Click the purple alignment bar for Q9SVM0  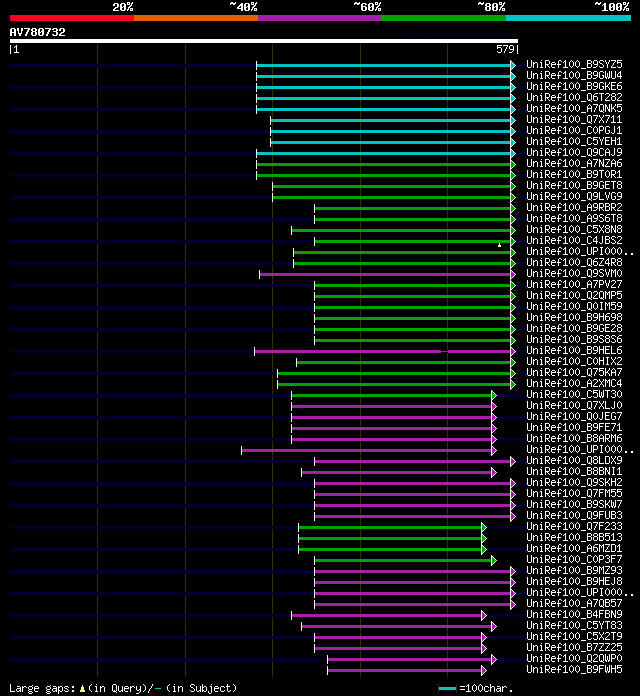pyautogui.click(x=385, y=275)
